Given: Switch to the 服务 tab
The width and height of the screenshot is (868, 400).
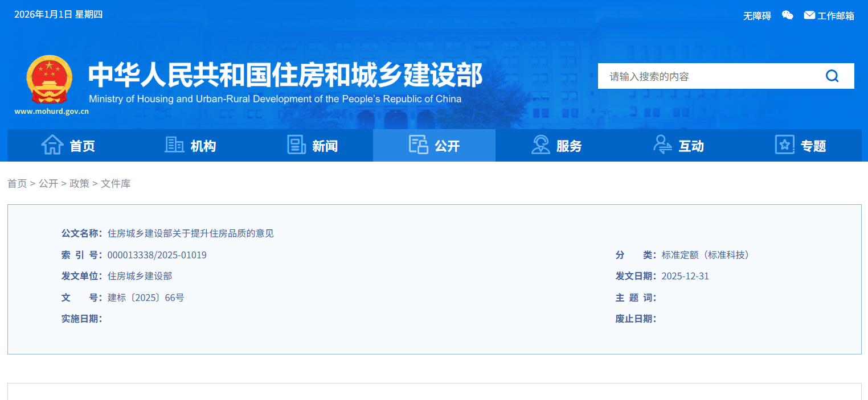Looking at the screenshot, I should pyautogui.click(x=568, y=146).
